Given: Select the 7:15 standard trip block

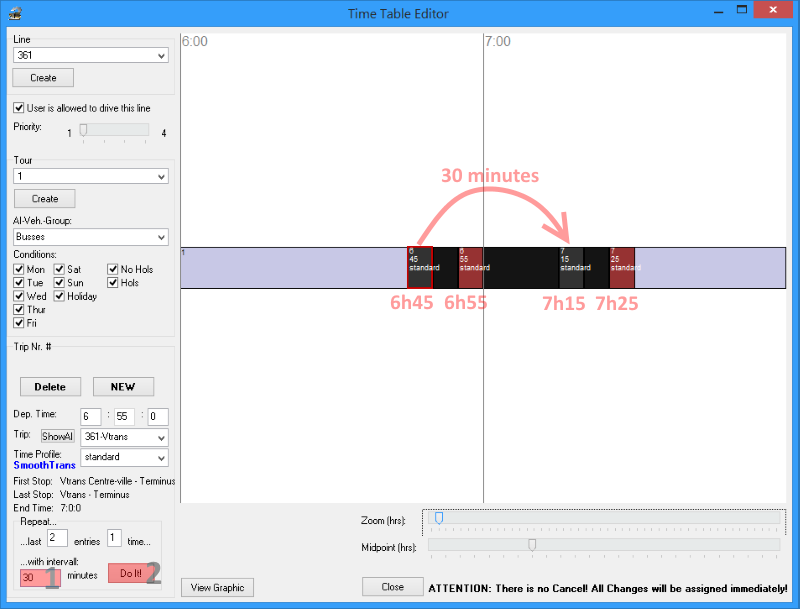Looking at the screenshot, I should click(x=571, y=268).
